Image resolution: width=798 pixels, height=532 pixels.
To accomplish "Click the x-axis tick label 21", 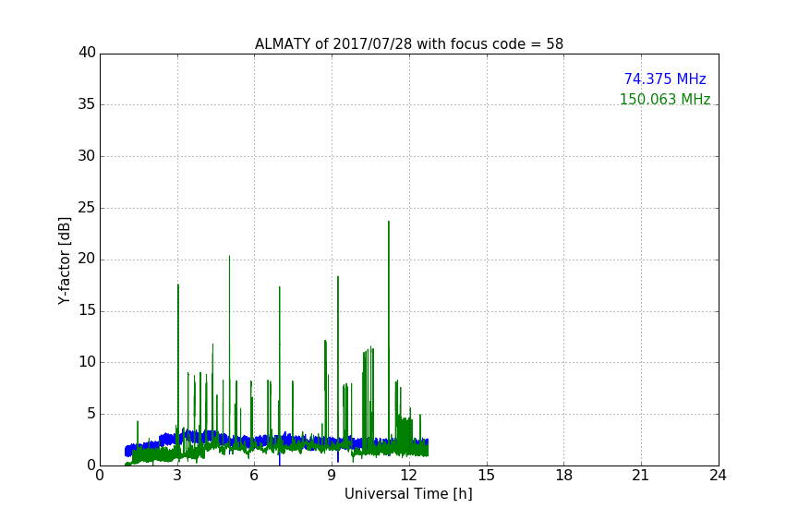I will click(x=641, y=476).
